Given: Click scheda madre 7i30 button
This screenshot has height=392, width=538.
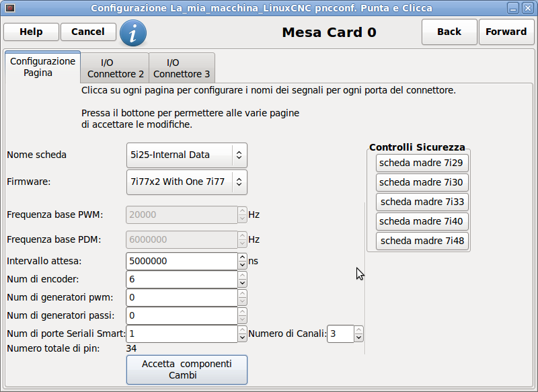Looking at the screenshot, I should tap(422, 182).
